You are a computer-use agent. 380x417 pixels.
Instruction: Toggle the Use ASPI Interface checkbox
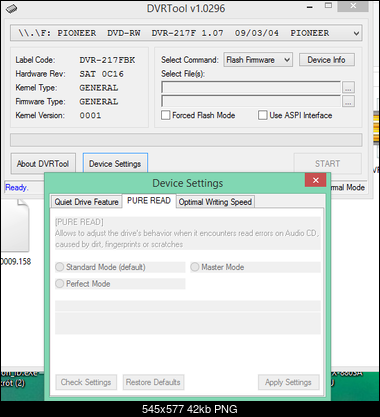(x=263, y=115)
